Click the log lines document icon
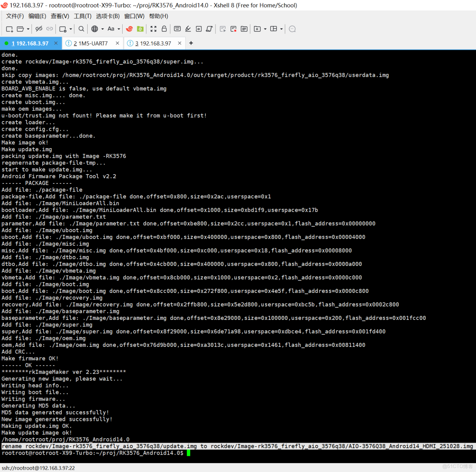This screenshot has width=476, height=472. click(244, 29)
